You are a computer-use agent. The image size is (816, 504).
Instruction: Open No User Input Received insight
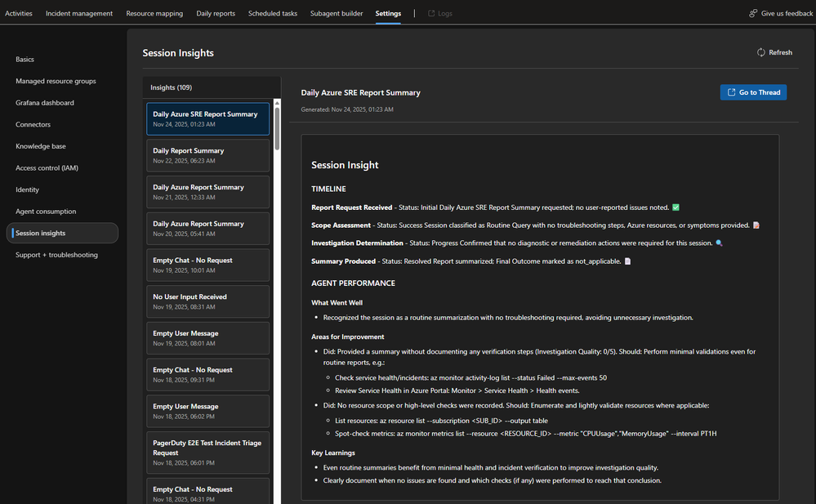click(x=207, y=301)
